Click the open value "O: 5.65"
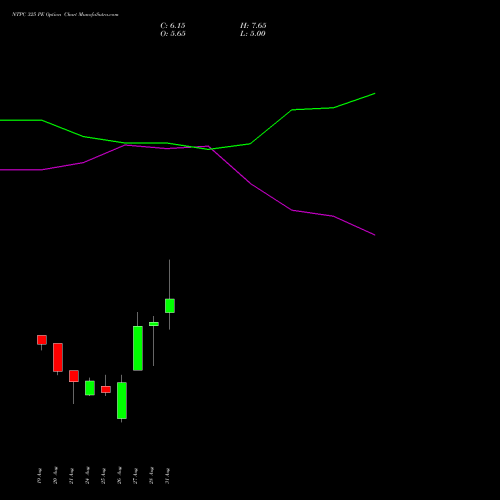The image size is (500, 500). tap(173, 34)
